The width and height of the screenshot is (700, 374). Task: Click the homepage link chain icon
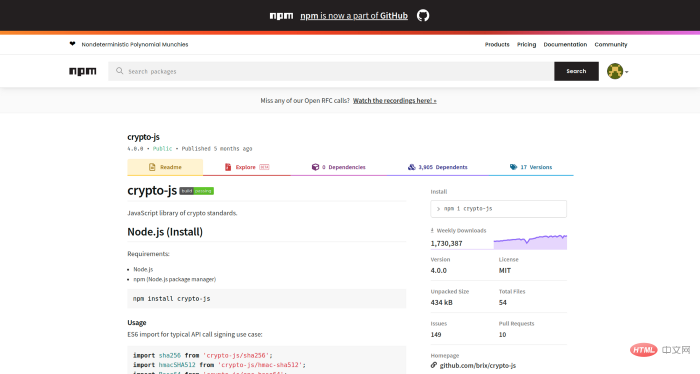point(433,365)
